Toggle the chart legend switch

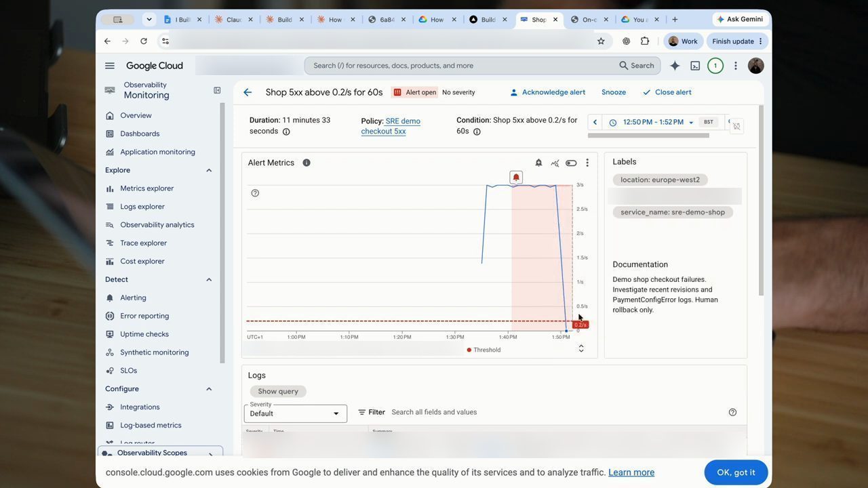click(x=571, y=163)
